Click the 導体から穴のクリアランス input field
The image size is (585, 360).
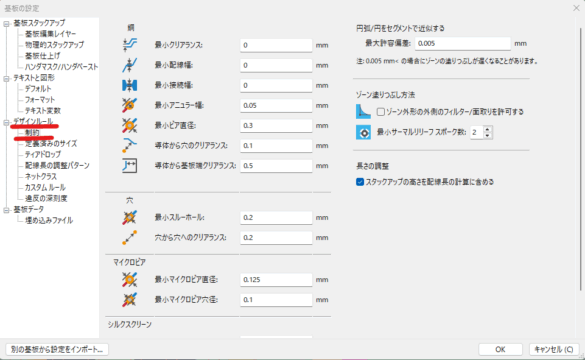276,146
